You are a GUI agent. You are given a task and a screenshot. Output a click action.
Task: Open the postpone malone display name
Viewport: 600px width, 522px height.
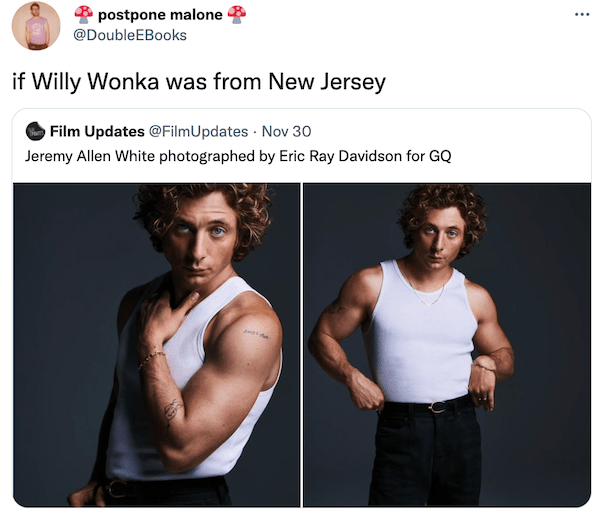(x=160, y=15)
